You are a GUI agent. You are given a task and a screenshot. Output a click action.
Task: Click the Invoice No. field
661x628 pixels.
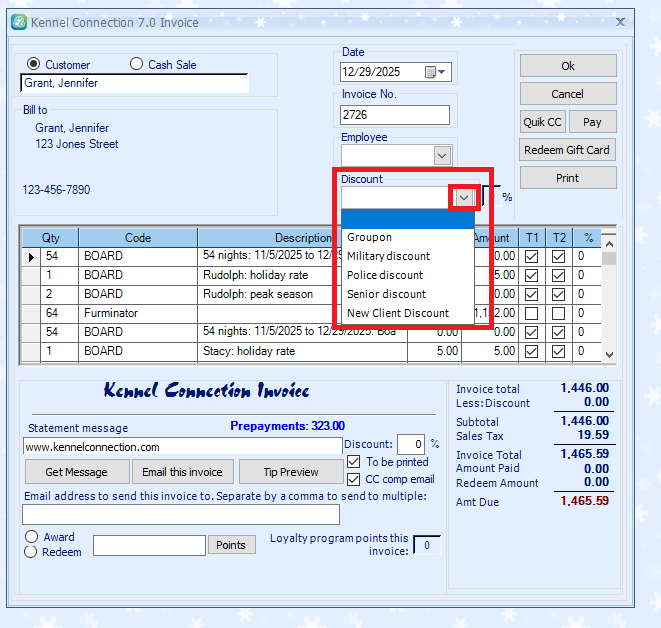[x=395, y=115]
